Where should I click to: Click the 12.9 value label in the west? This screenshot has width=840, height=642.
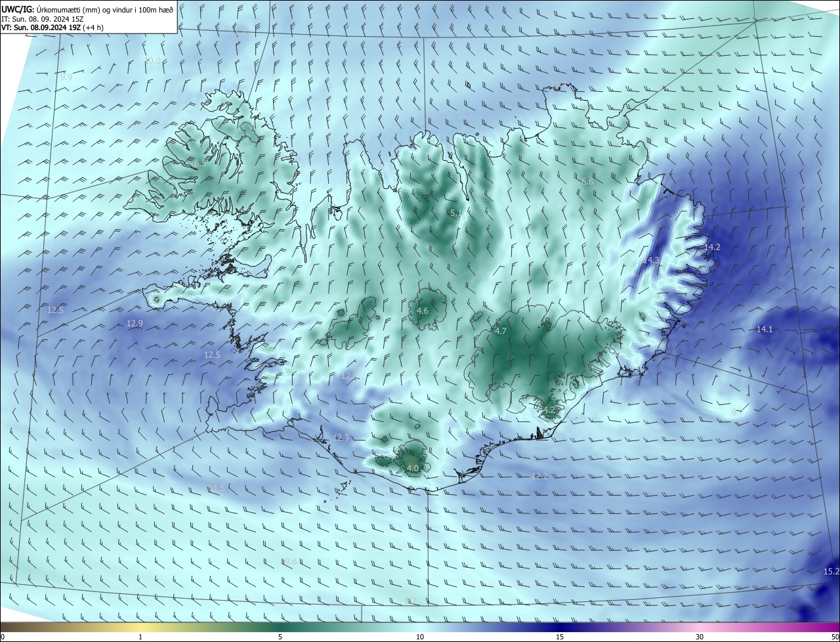point(135,324)
